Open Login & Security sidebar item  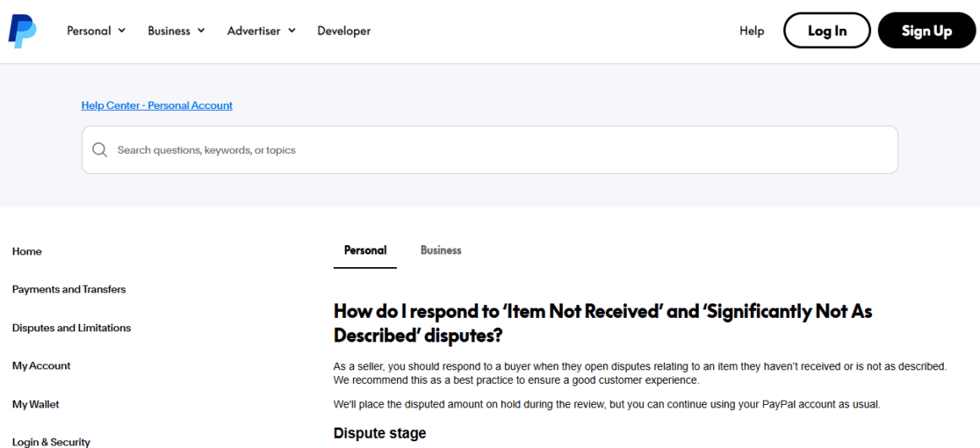point(52,442)
